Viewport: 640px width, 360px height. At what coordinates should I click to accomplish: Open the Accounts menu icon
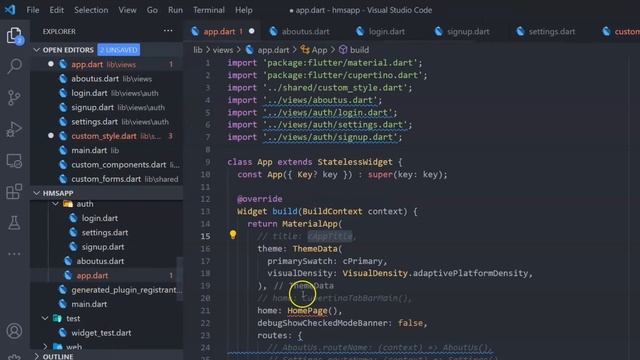[14, 331]
